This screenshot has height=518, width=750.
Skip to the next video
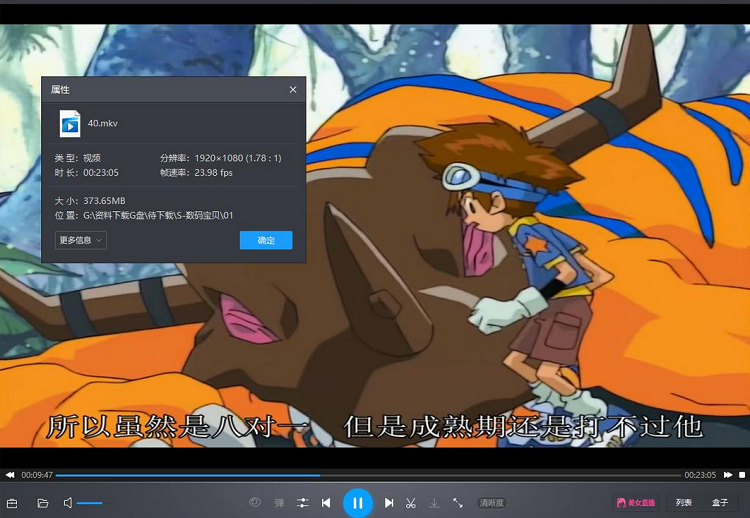[x=389, y=502]
